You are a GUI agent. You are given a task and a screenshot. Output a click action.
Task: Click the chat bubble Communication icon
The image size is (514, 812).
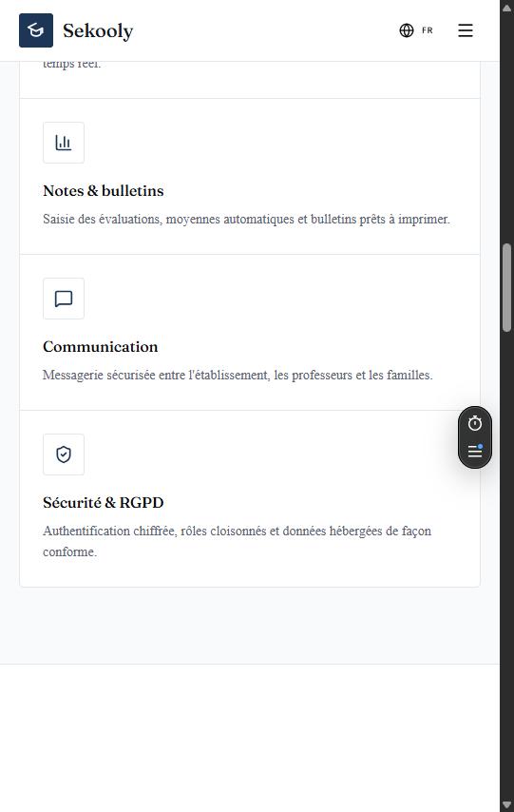click(64, 299)
